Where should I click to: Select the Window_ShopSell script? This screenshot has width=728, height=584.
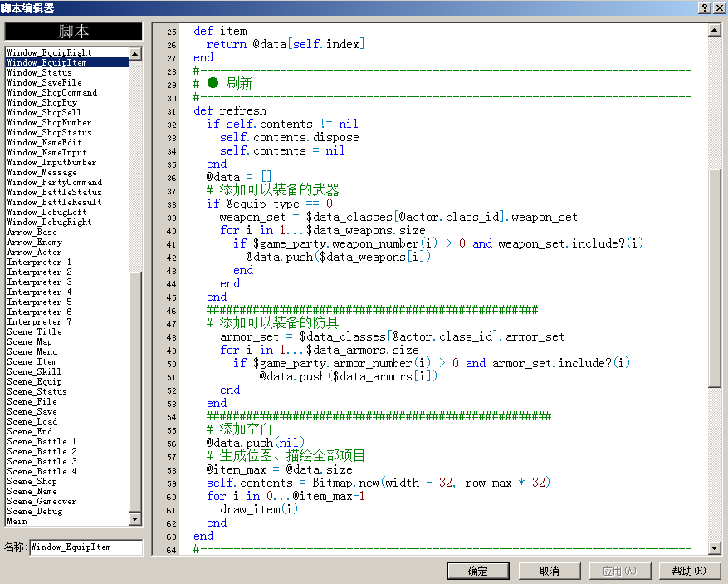pos(67,112)
